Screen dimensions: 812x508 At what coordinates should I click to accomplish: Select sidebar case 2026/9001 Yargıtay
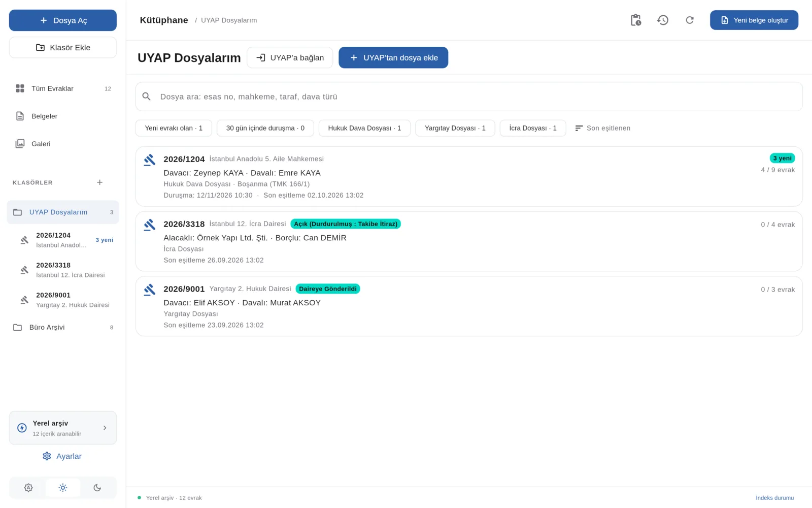click(63, 300)
